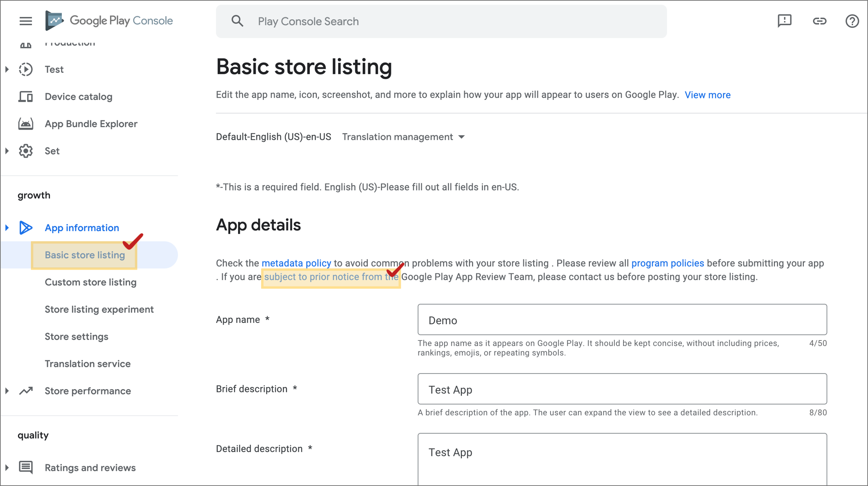Viewport: 868px width, 486px height.
Task: Open the metadata policy link
Action: click(296, 263)
